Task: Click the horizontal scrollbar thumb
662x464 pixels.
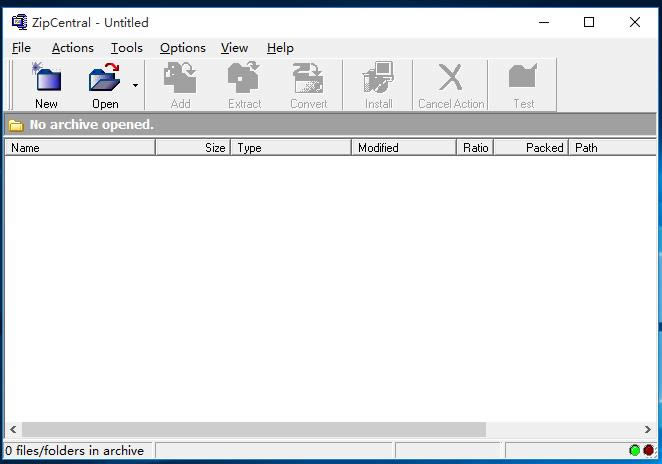Action: point(254,429)
